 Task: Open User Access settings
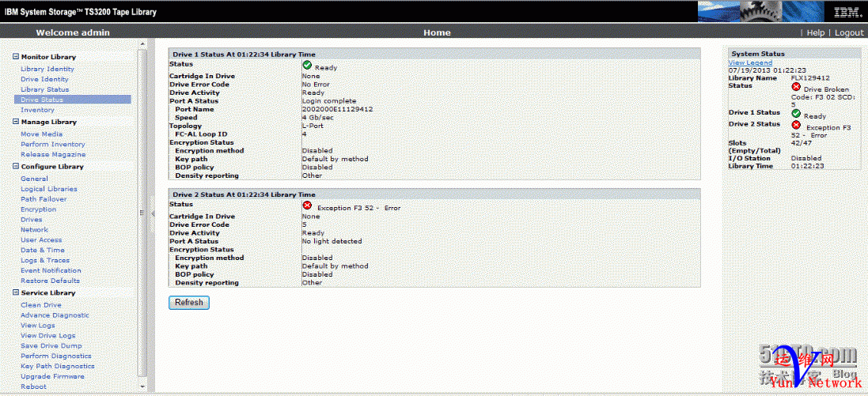41,240
